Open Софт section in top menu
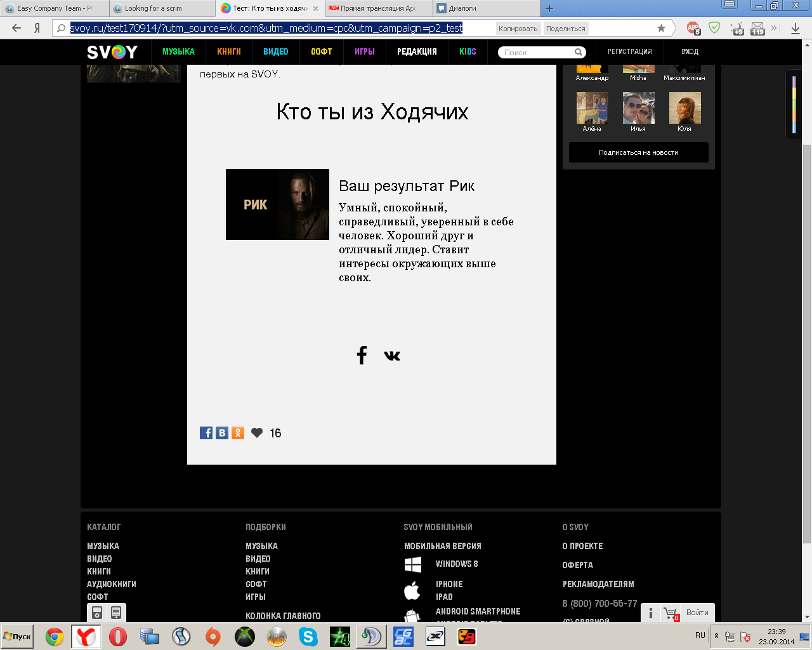 click(322, 52)
